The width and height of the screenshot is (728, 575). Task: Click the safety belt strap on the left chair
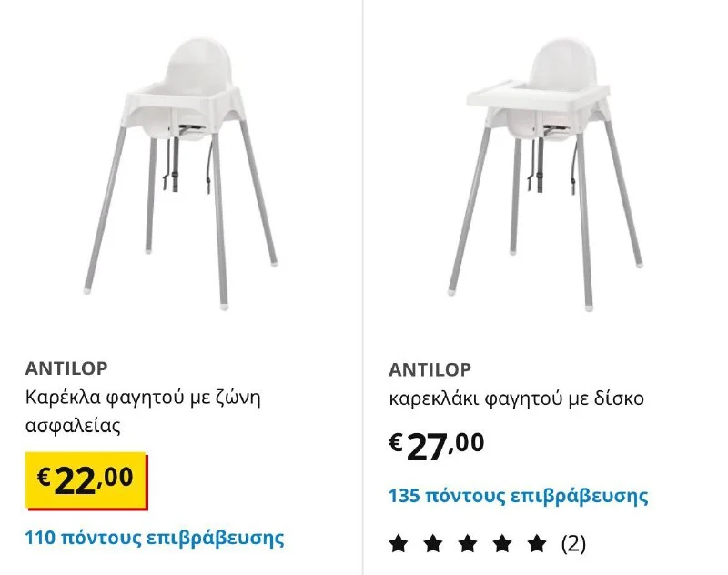[x=170, y=164]
